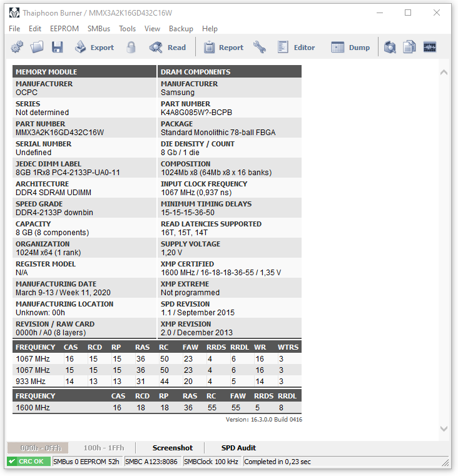Click the XMP Certified 1600 MHz value
The image size is (458, 476).
point(221,273)
